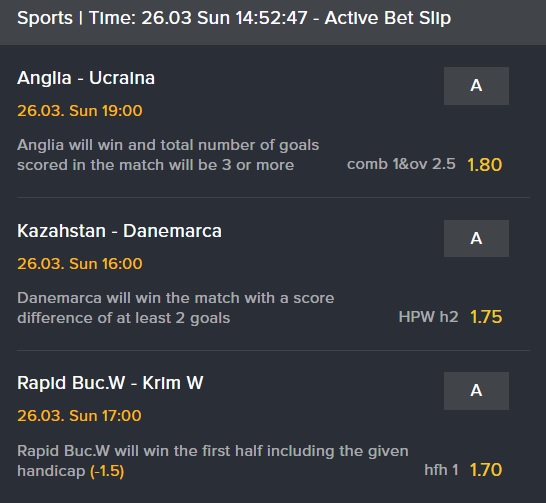Click the 1.80 odds value
546x503 pixels.
[484, 165]
